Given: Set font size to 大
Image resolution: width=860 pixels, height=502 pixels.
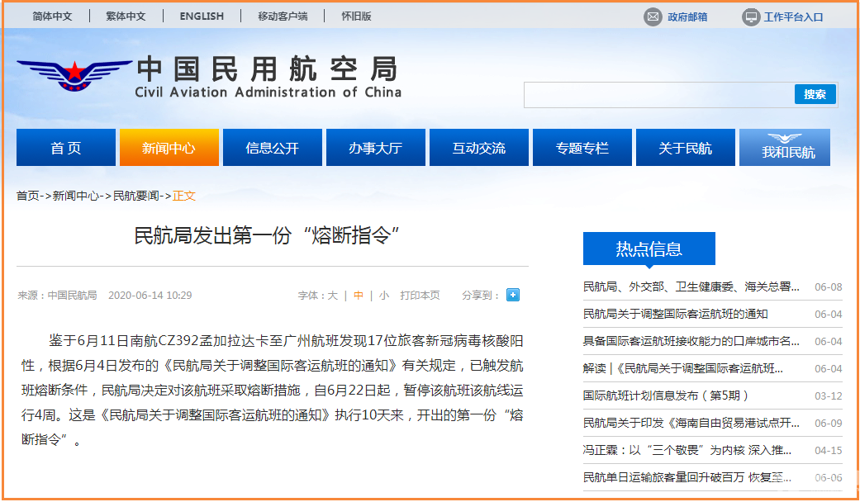Looking at the screenshot, I should tap(333, 296).
